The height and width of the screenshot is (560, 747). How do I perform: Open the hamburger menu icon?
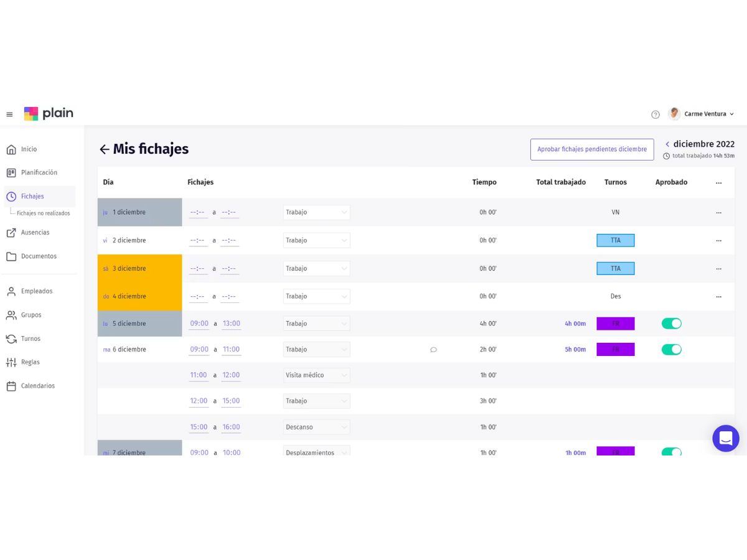coord(9,114)
